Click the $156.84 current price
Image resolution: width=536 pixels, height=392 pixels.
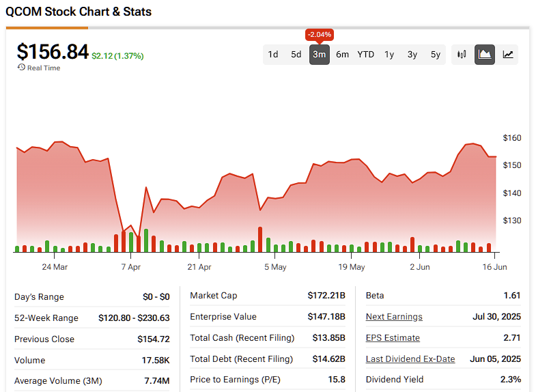[x=53, y=52]
